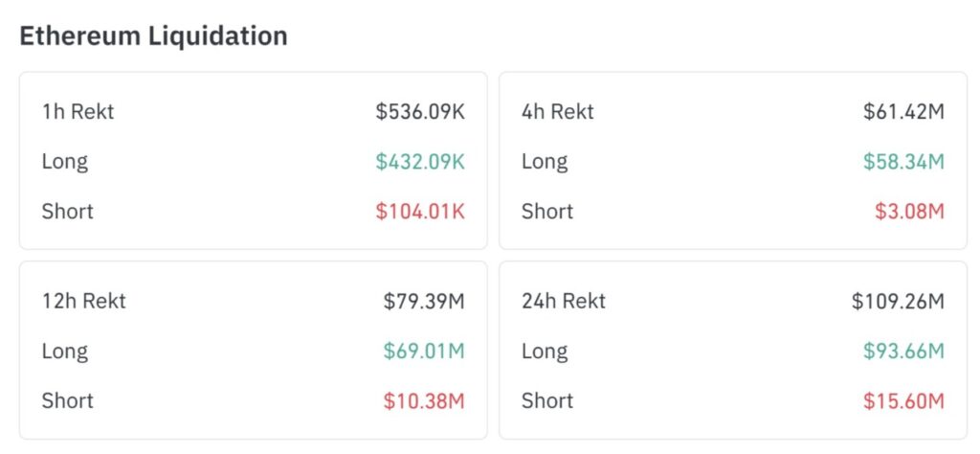The image size is (980, 454).
Task: Select the green $69.01M long value
Action: (424, 352)
